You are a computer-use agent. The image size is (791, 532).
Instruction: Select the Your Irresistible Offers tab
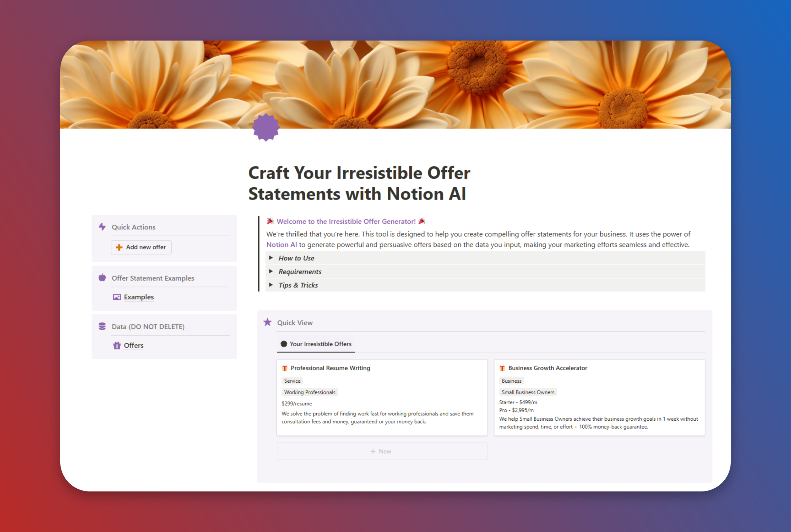[316, 344]
